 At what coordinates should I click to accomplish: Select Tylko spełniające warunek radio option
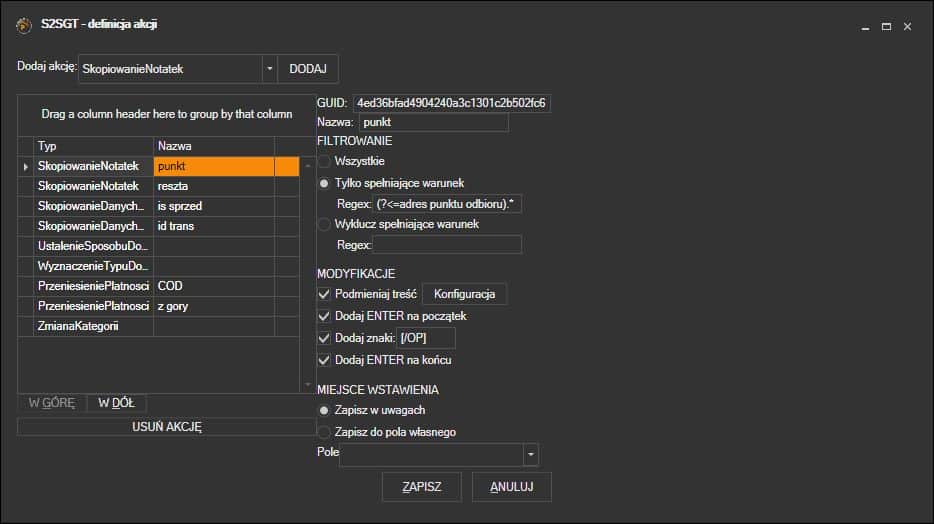pos(324,183)
